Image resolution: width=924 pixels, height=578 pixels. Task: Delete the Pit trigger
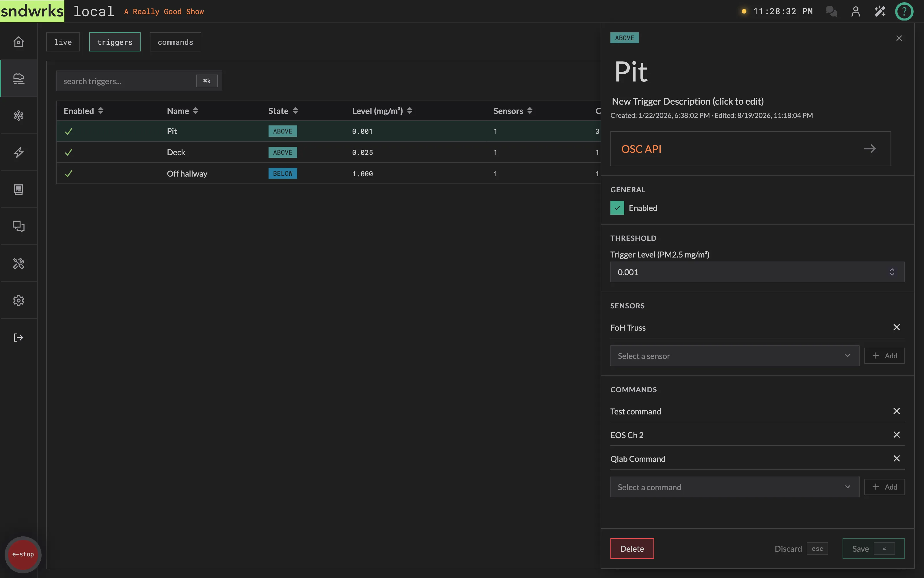point(632,549)
